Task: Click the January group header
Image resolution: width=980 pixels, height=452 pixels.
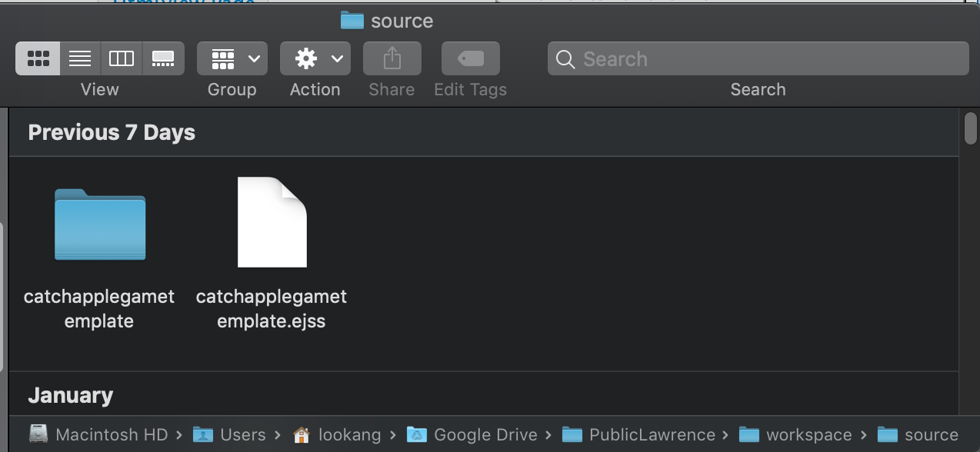Action: click(x=71, y=395)
